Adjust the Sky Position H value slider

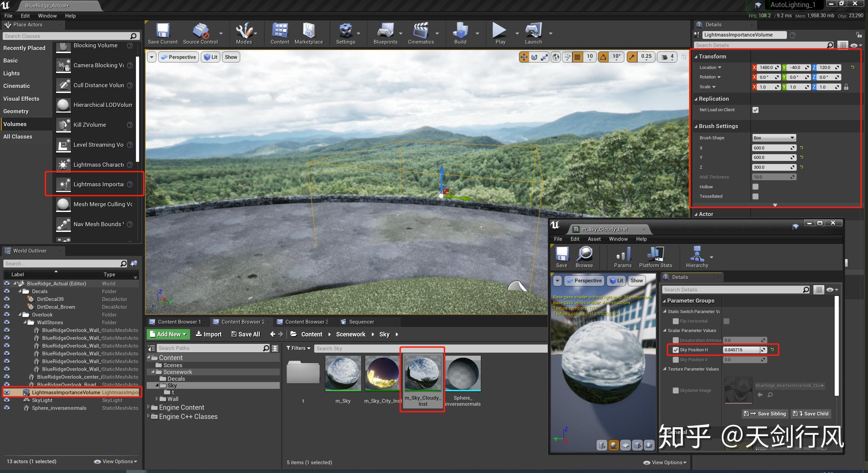pyautogui.click(x=742, y=350)
